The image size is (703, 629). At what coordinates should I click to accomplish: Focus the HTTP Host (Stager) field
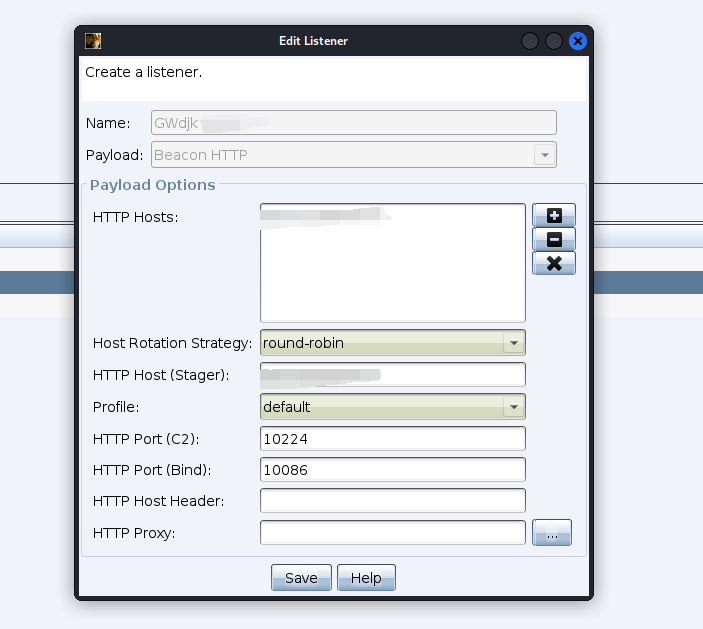392,375
